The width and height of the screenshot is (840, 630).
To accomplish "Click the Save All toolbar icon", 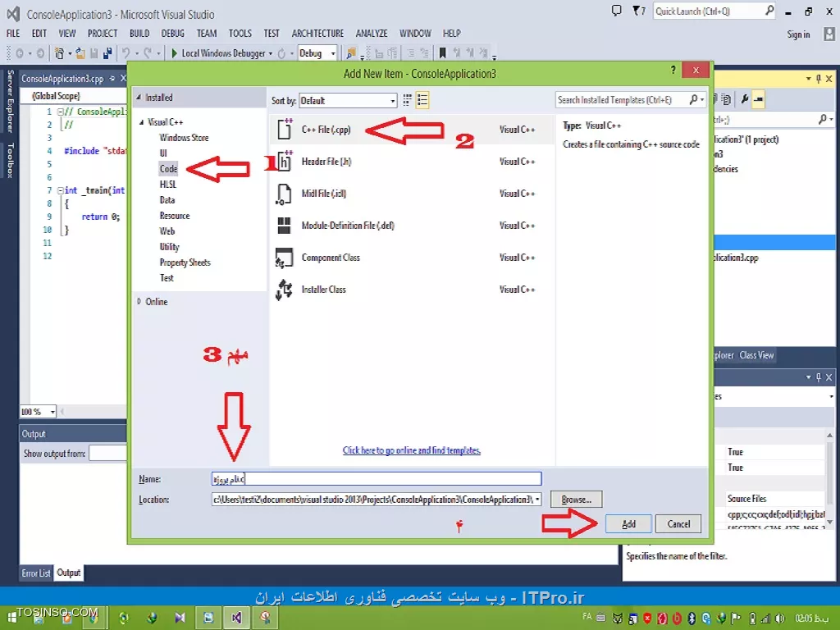I will coord(107,53).
